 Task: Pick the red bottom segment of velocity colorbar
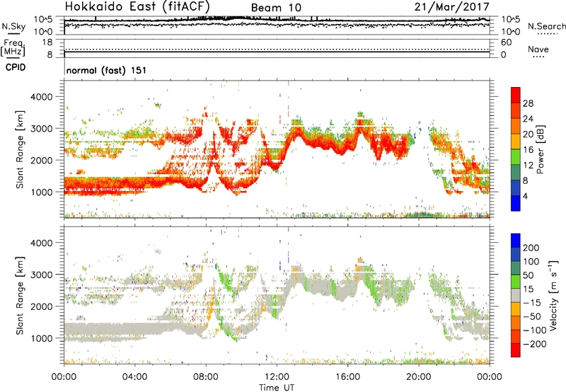[516, 350]
